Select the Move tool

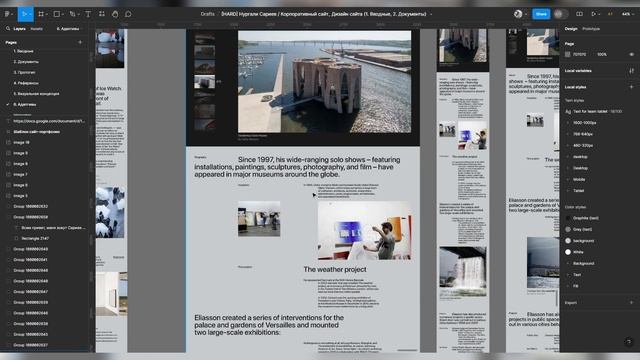(24, 14)
